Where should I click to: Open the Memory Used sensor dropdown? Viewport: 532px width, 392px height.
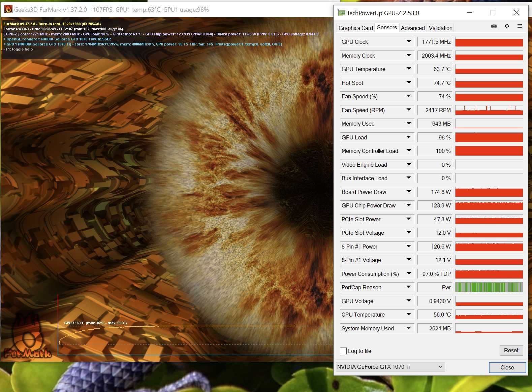[x=409, y=124]
